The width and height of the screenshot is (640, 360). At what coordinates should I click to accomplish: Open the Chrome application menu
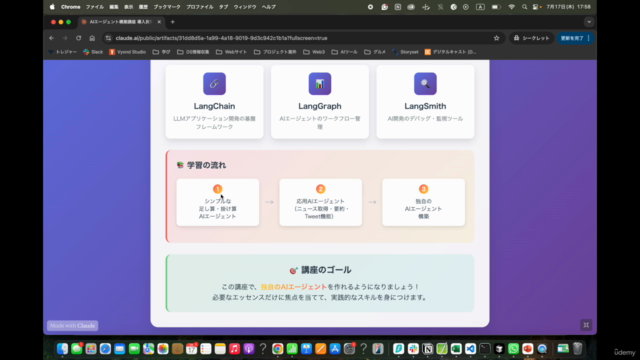click(x=71, y=7)
